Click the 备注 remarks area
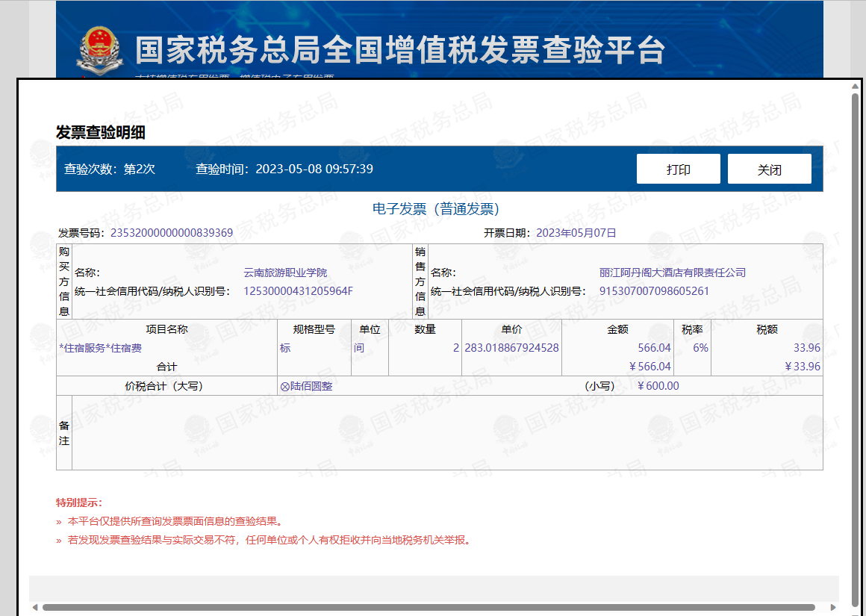Viewport: 866px width, 616px height. coord(446,433)
